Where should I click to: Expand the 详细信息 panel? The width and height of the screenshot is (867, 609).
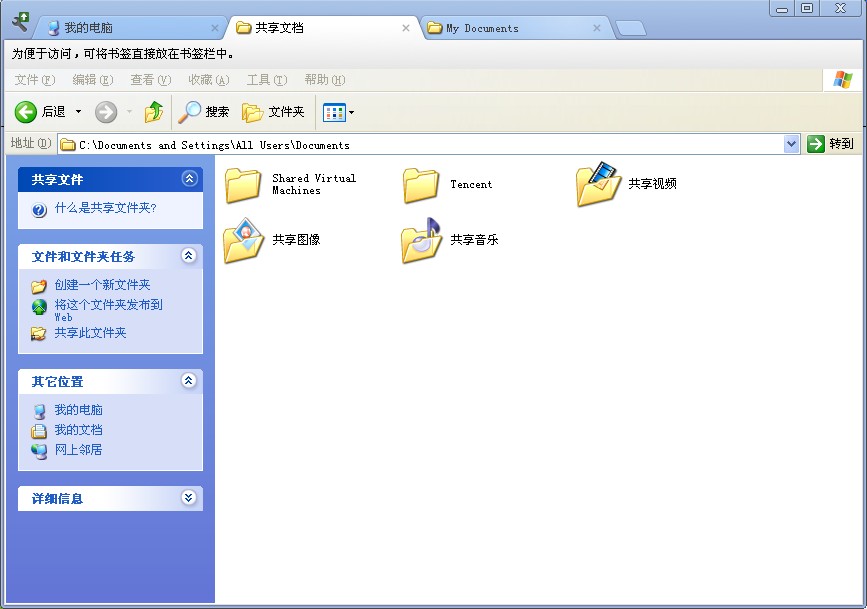click(x=189, y=498)
